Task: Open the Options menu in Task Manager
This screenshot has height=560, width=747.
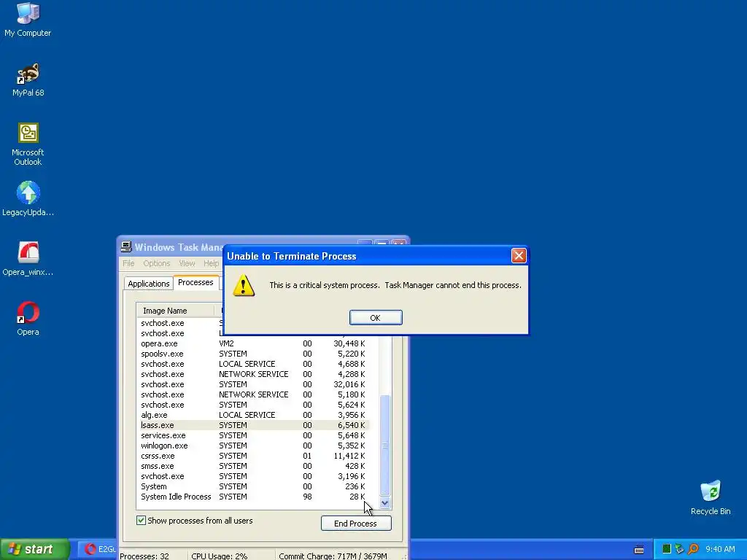Action: point(156,263)
